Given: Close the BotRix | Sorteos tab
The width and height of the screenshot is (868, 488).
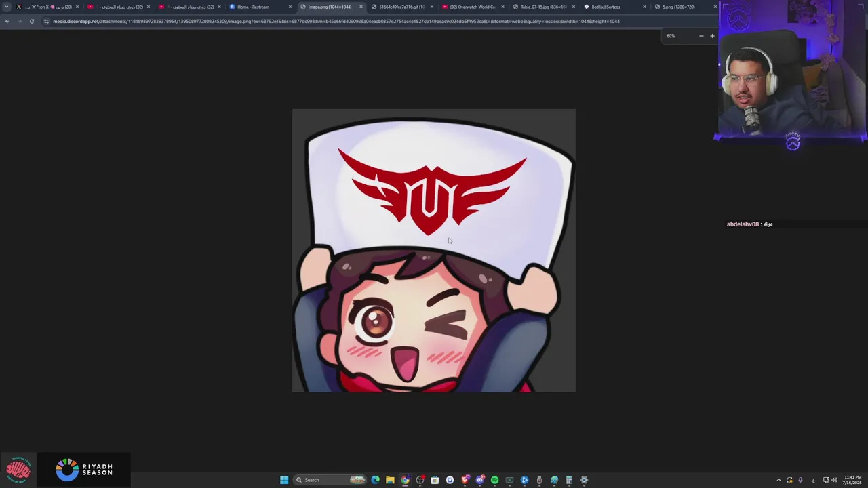Looking at the screenshot, I should [644, 7].
